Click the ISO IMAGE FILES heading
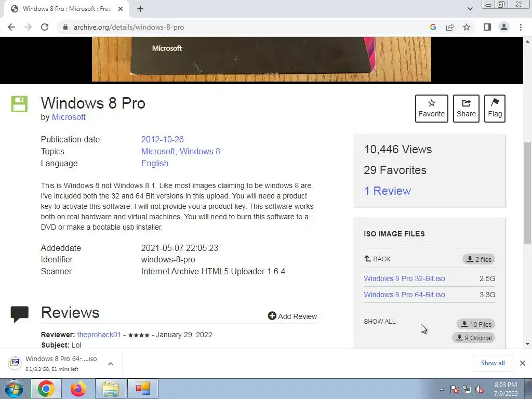 394,234
